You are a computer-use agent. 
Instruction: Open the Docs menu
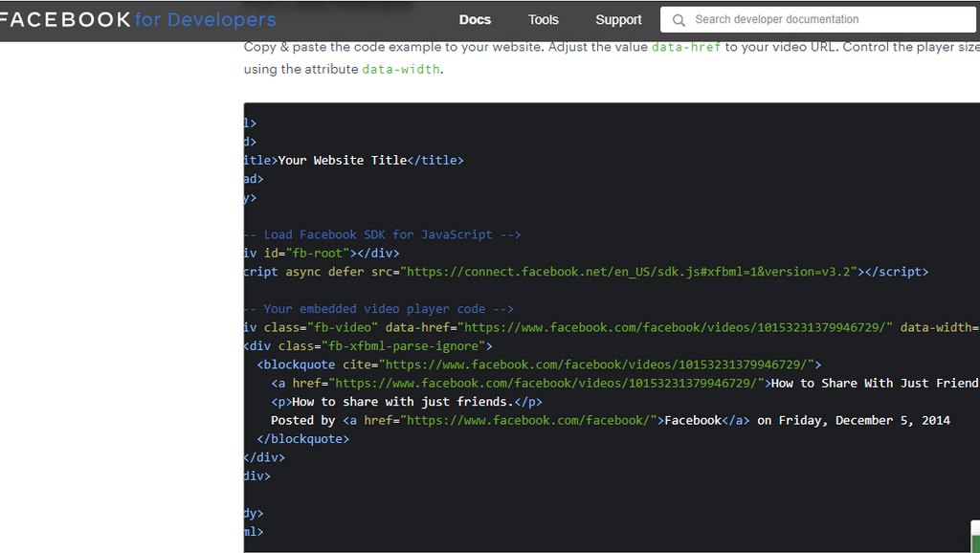point(475,20)
